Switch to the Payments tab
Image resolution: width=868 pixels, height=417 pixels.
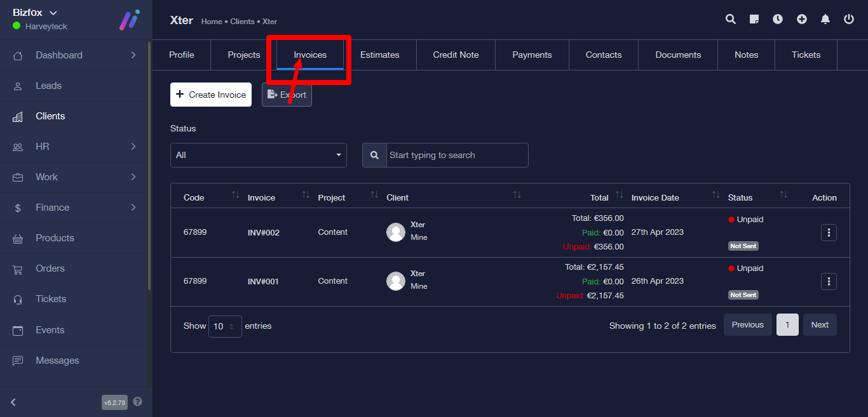pos(532,55)
